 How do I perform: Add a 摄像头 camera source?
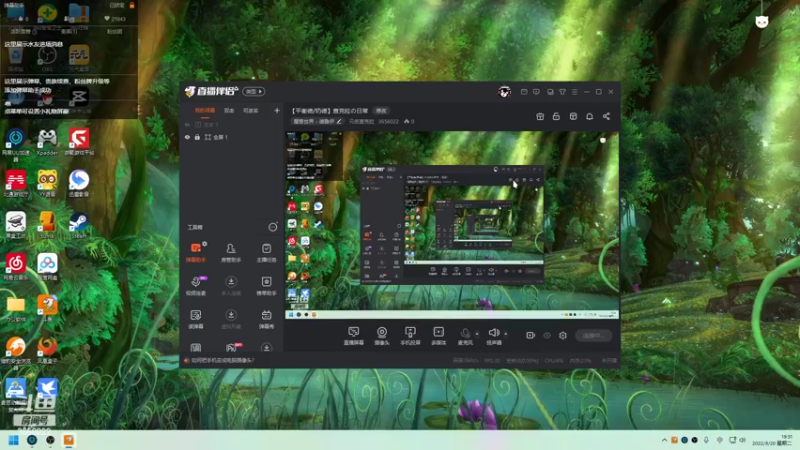382,336
